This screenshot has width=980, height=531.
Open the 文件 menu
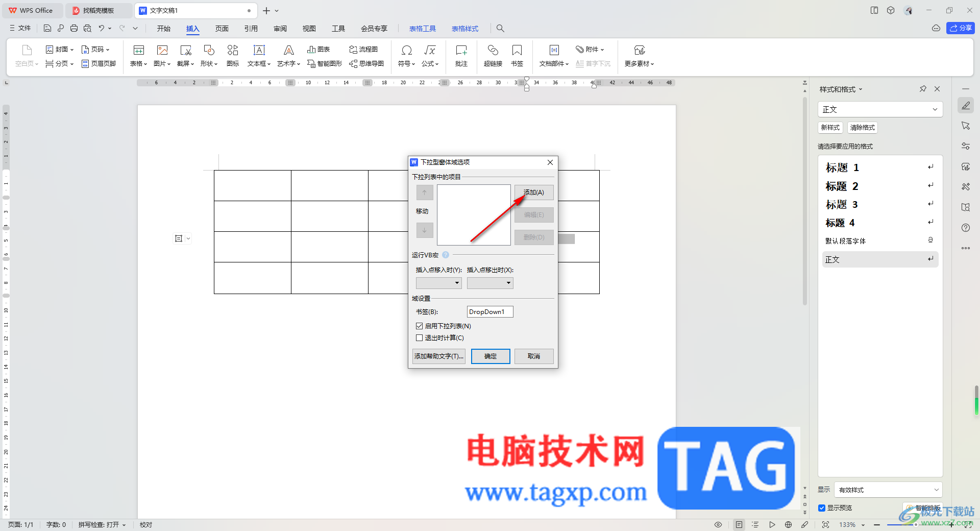20,28
